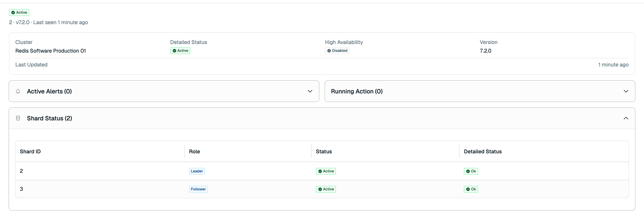This screenshot has height=218, width=644.
Task: Click the top Active status badge
Action: click(x=19, y=12)
